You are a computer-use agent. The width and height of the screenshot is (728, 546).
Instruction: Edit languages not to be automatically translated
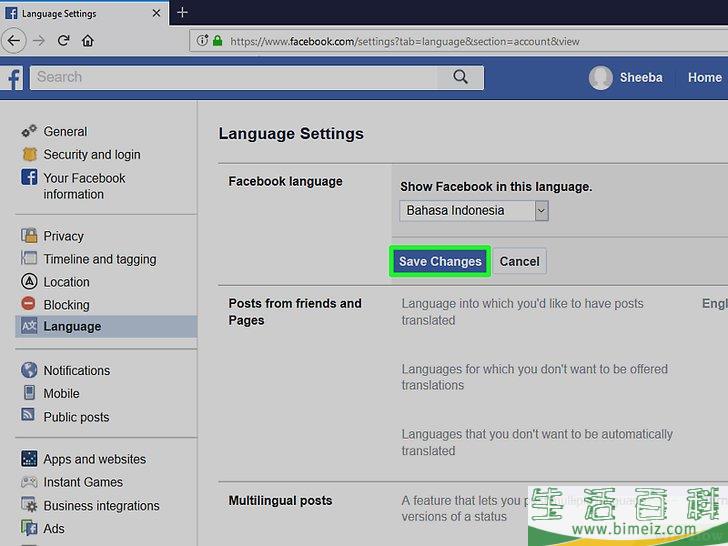(537, 442)
